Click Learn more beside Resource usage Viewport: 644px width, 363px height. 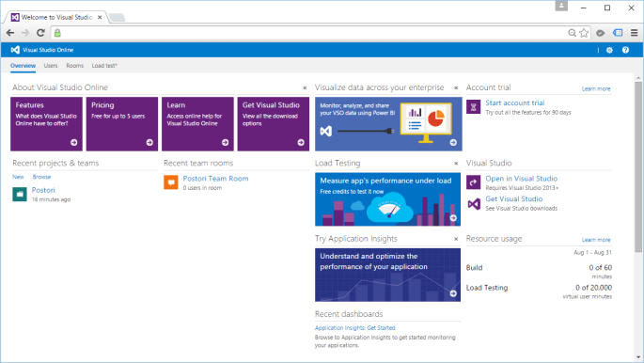click(596, 240)
